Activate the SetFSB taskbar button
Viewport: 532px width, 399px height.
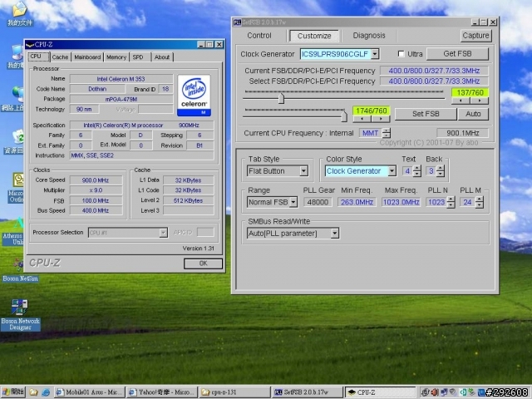pos(308,392)
